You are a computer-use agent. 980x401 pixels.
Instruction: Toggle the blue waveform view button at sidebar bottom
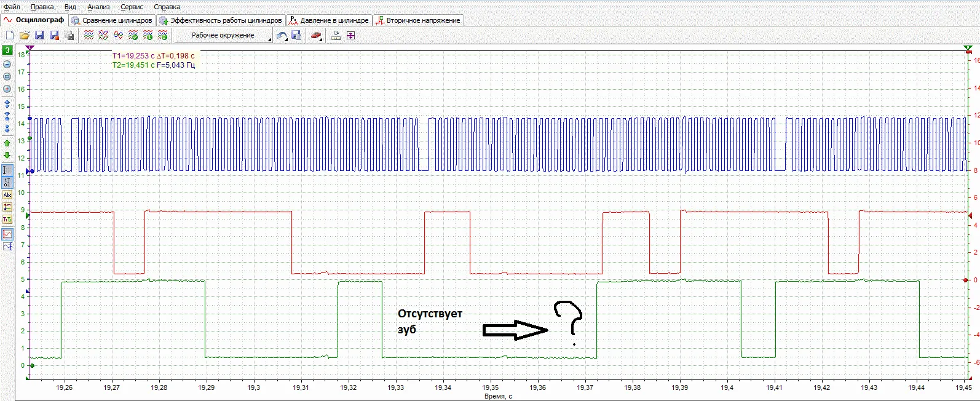point(7,246)
